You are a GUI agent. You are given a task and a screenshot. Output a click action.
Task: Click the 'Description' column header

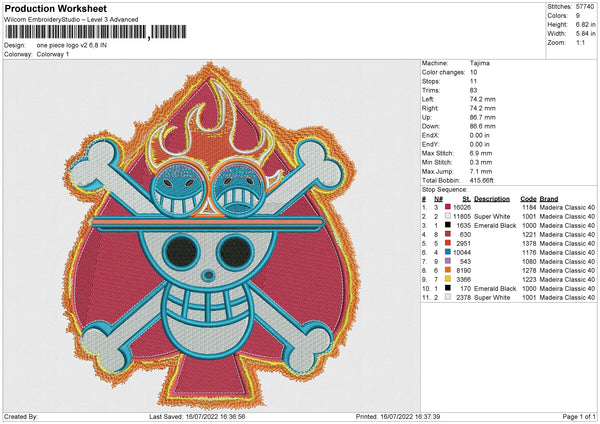[492, 199]
